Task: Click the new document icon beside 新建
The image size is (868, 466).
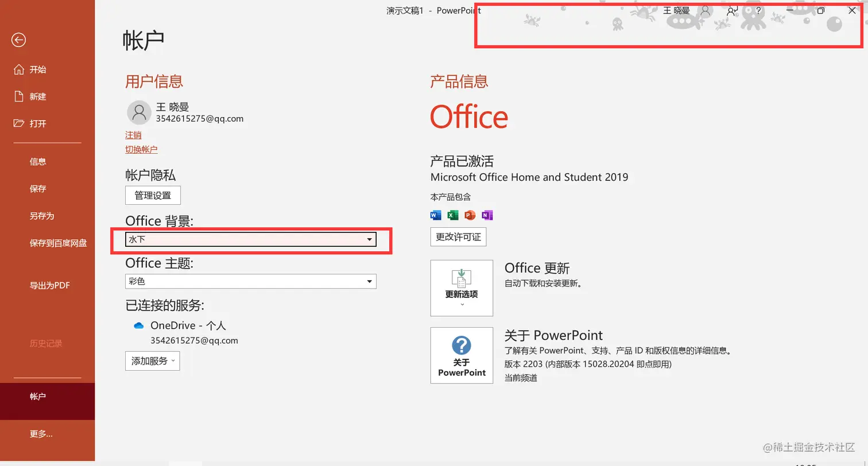Action: (x=19, y=96)
